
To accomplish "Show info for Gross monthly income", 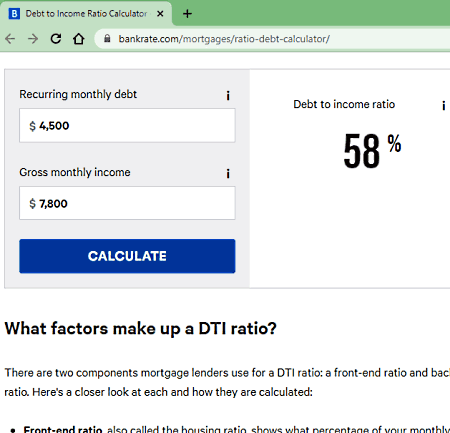I will [x=228, y=173].
